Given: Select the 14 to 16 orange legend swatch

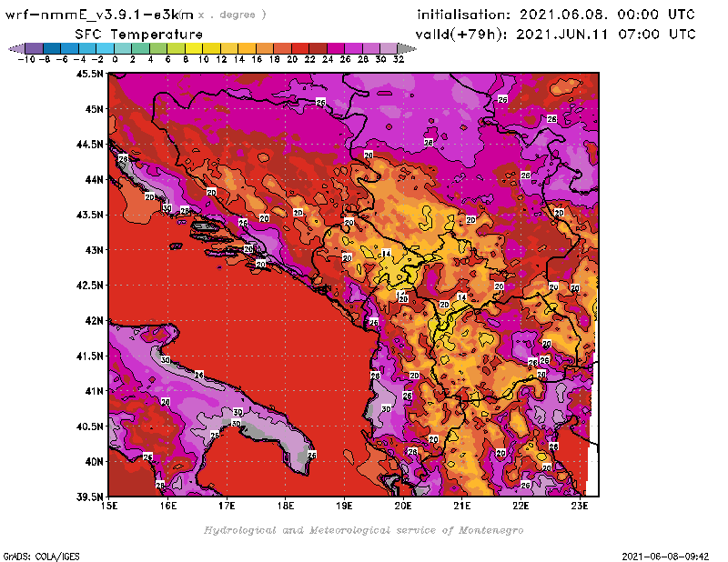Looking at the screenshot, I should point(247,48).
